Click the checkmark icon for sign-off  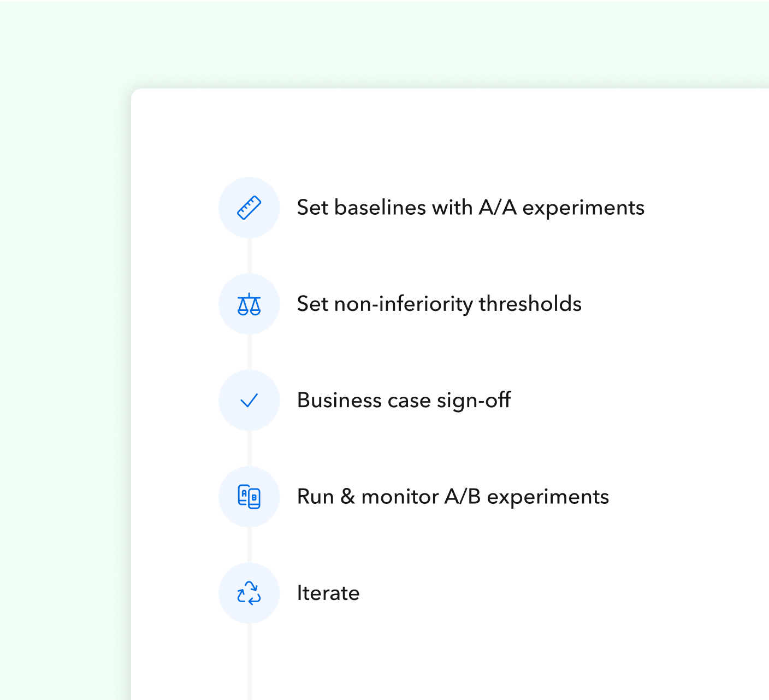249,401
